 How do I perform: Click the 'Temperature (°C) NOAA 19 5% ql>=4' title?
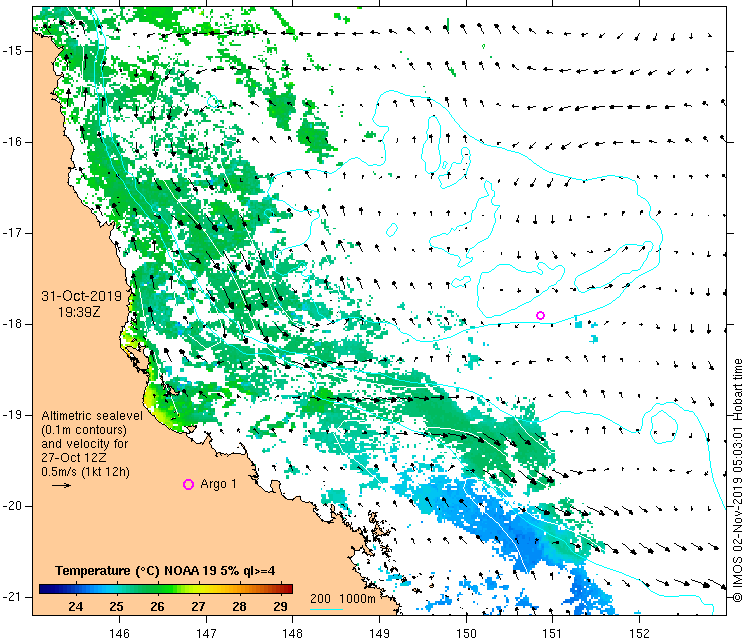[165, 571]
